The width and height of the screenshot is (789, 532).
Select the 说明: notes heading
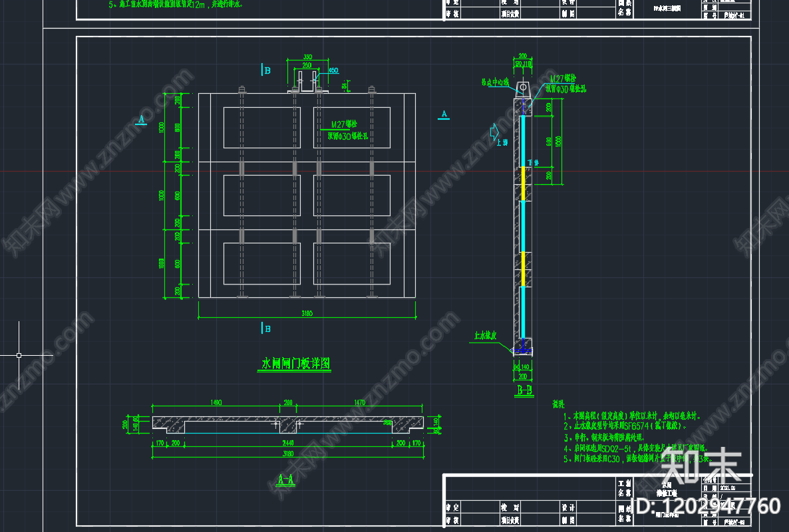pyautogui.click(x=559, y=404)
